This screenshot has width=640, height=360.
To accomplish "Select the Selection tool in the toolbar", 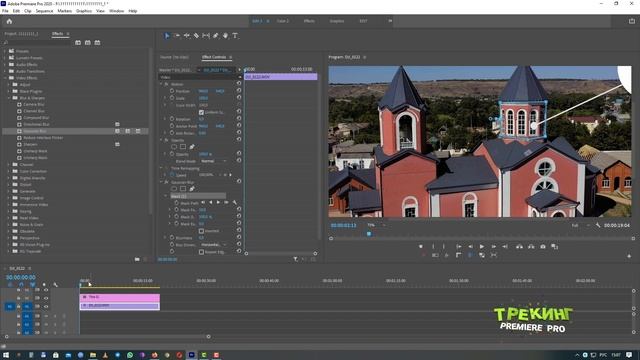I will (x=167, y=36).
